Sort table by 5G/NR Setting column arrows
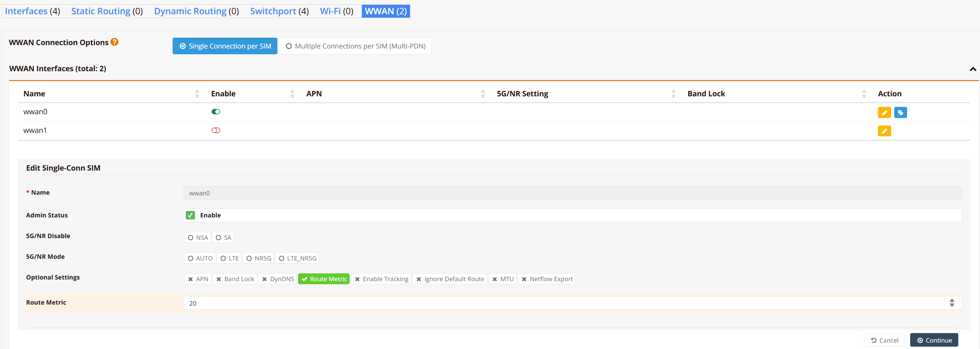 [x=673, y=94]
